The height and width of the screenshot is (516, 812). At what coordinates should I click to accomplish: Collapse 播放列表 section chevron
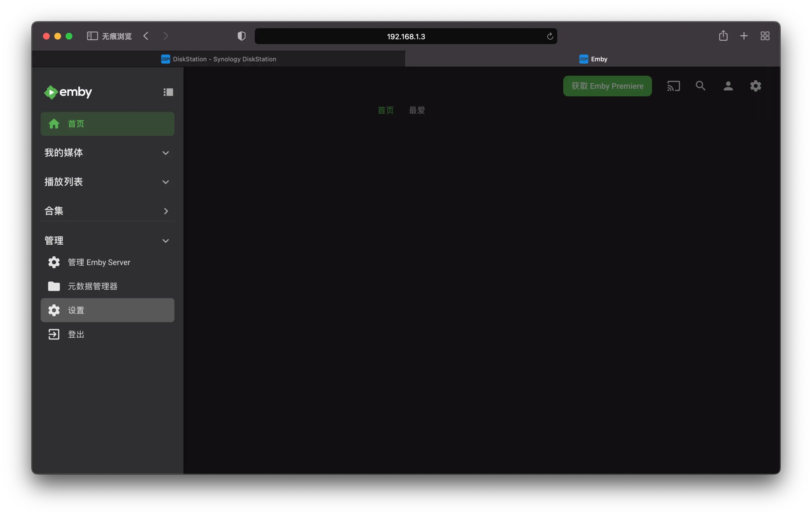point(166,182)
